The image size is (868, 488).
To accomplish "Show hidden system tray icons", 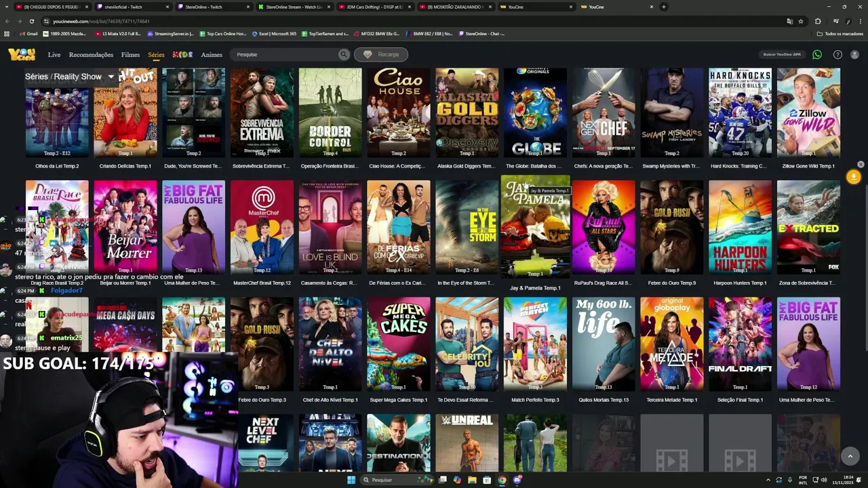I will tap(768, 480).
